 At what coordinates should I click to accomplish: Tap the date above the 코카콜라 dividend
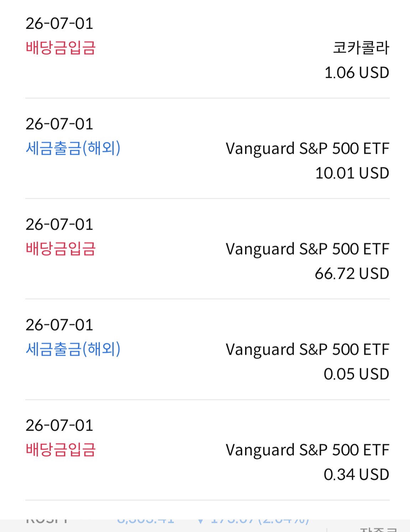[x=59, y=24]
